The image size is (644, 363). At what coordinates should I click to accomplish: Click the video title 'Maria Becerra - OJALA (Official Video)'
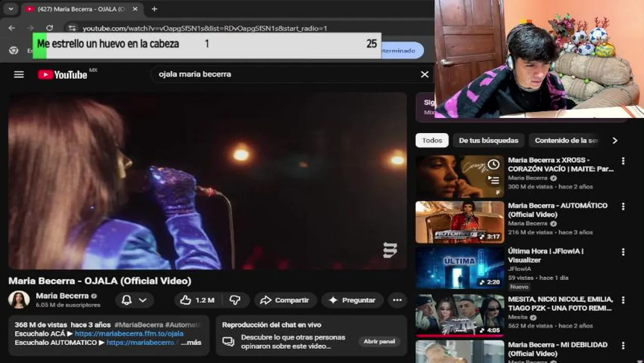pyautogui.click(x=100, y=281)
